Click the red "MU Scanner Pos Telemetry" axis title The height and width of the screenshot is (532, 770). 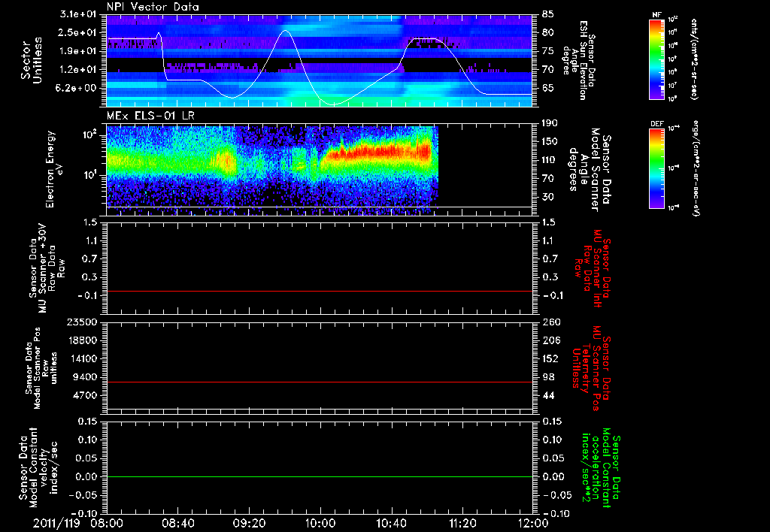pos(591,368)
